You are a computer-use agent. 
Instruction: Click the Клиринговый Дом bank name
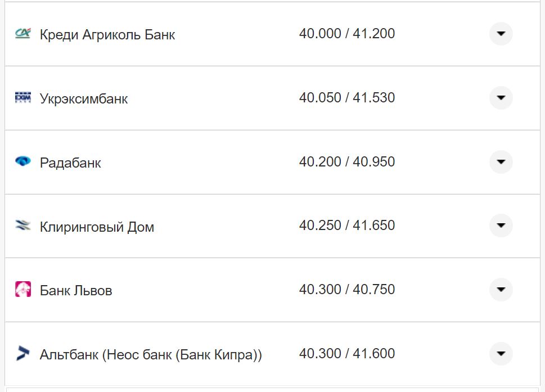pyautogui.click(x=97, y=227)
